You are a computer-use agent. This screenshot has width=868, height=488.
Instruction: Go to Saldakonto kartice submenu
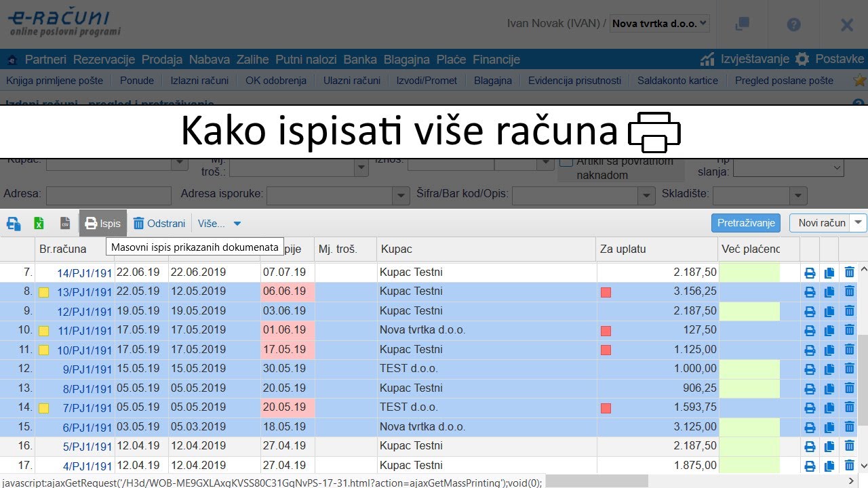pyautogui.click(x=677, y=81)
